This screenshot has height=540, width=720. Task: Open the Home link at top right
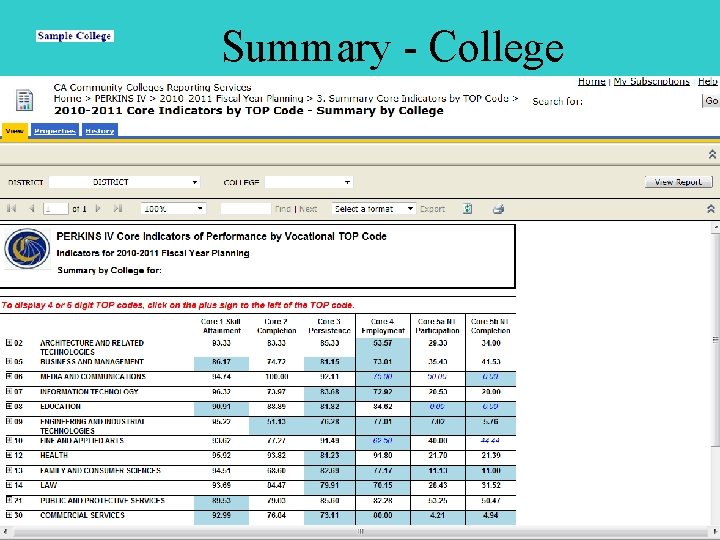[x=591, y=81]
